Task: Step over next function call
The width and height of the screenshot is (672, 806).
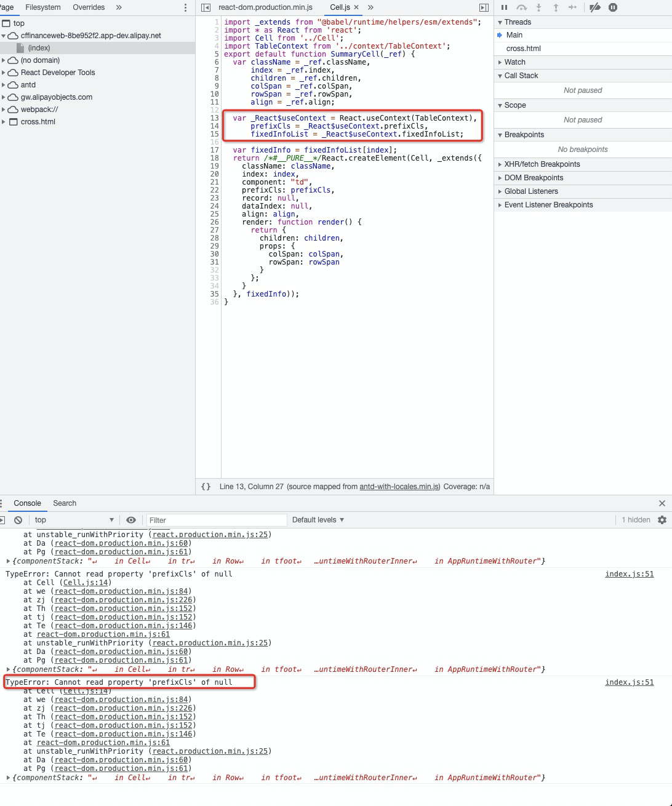Action: tap(521, 7)
